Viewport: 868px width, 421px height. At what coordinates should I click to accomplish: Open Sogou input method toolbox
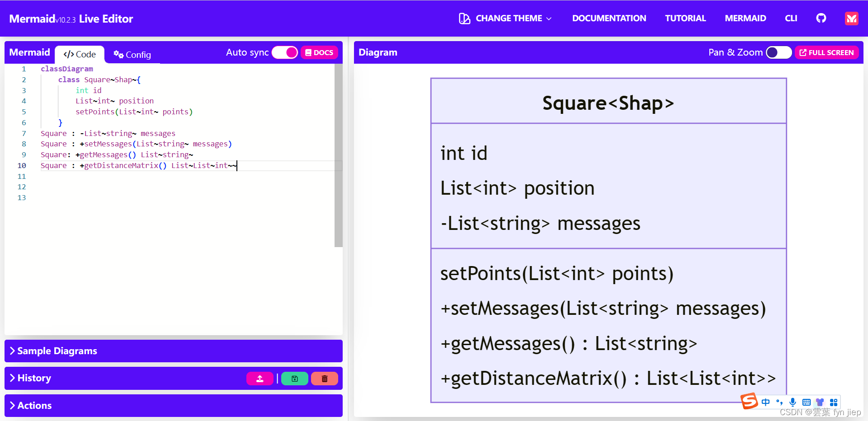(834, 402)
